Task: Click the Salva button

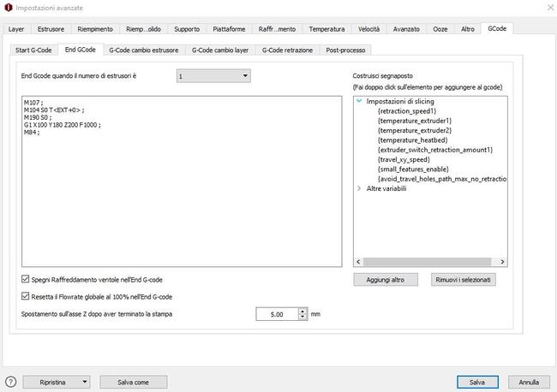Action: (x=477, y=382)
